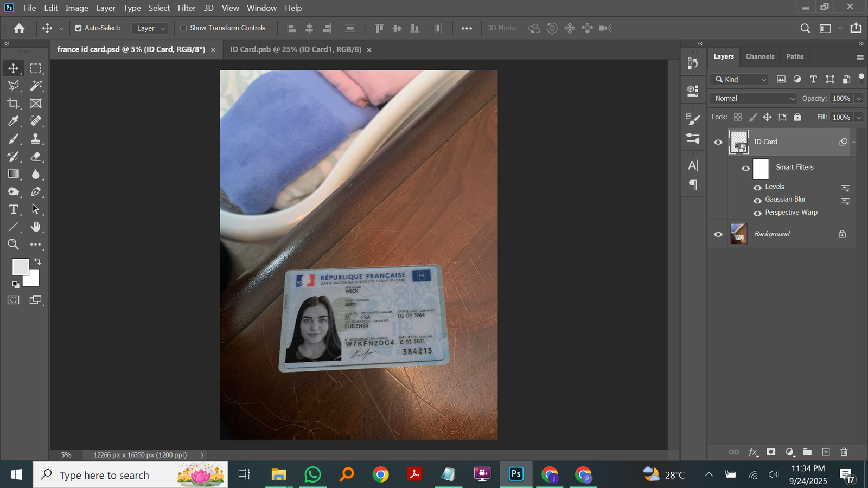Image resolution: width=868 pixels, height=488 pixels.
Task: Enable Show Transform Controls checkbox
Action: [183, 28]
